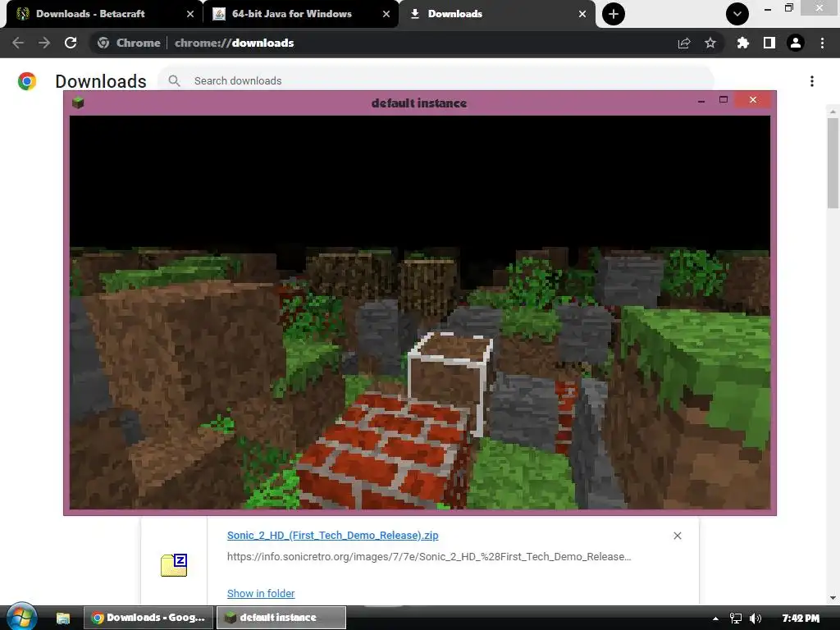Click the default instance window block icon
Viewport: 840px width, 630px height.
(78, 103)
